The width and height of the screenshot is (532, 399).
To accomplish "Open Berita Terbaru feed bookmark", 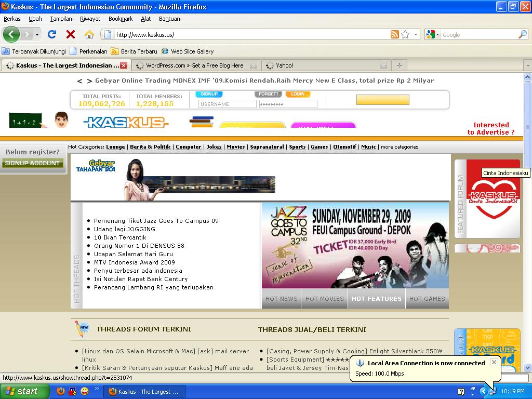I will pyautogui.click(x=135, y=51).
